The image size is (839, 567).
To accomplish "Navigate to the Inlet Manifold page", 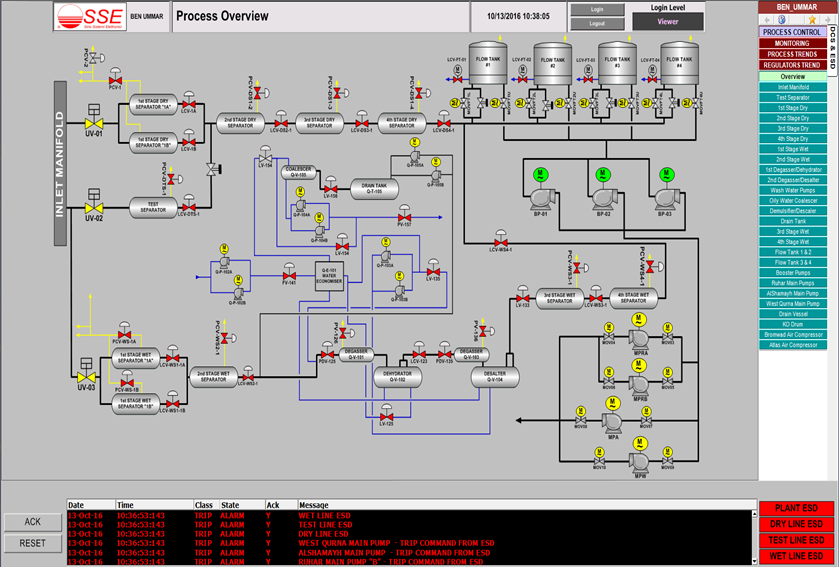I will tap(792, 87).
